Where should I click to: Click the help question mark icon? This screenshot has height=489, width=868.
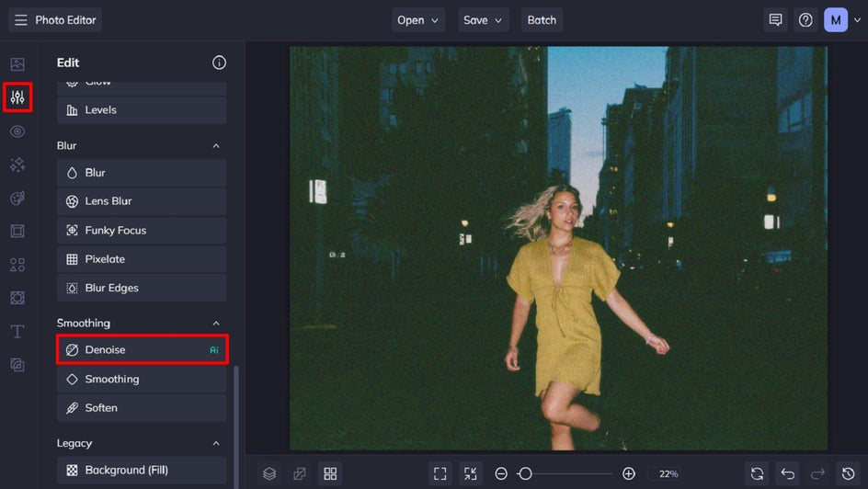[805, 20]
